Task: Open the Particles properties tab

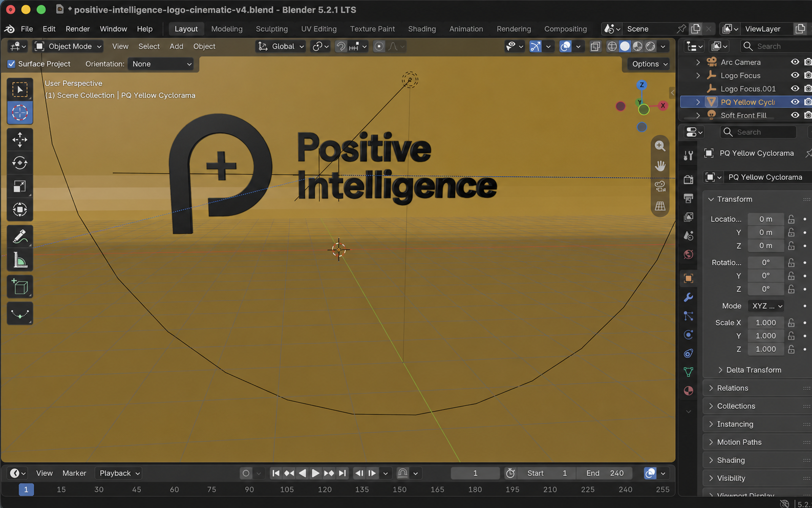Action: pyautogui.click(x=689, y=316)
